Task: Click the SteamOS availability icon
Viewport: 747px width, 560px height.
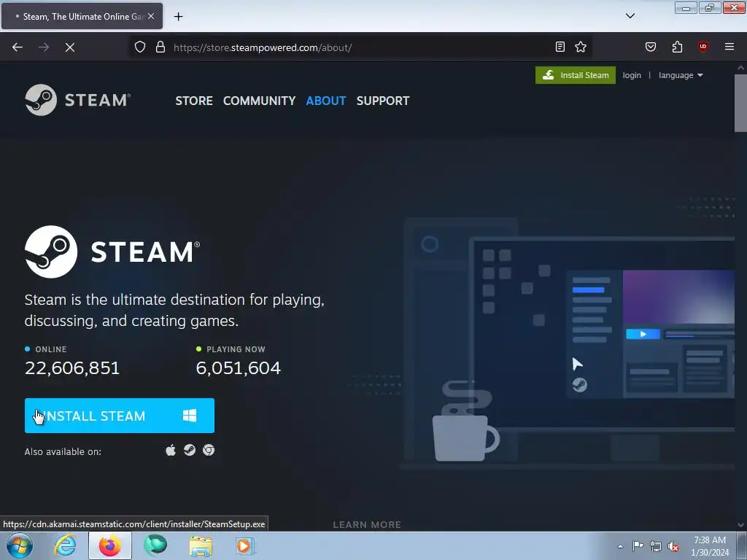Action: coord(190,450)
